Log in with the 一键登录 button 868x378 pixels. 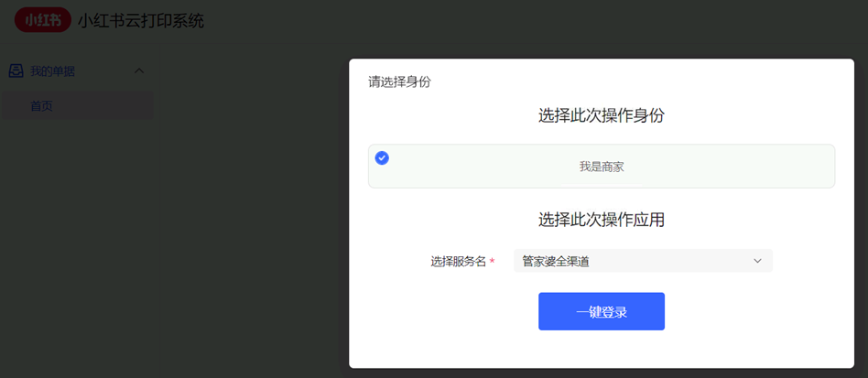602,311
